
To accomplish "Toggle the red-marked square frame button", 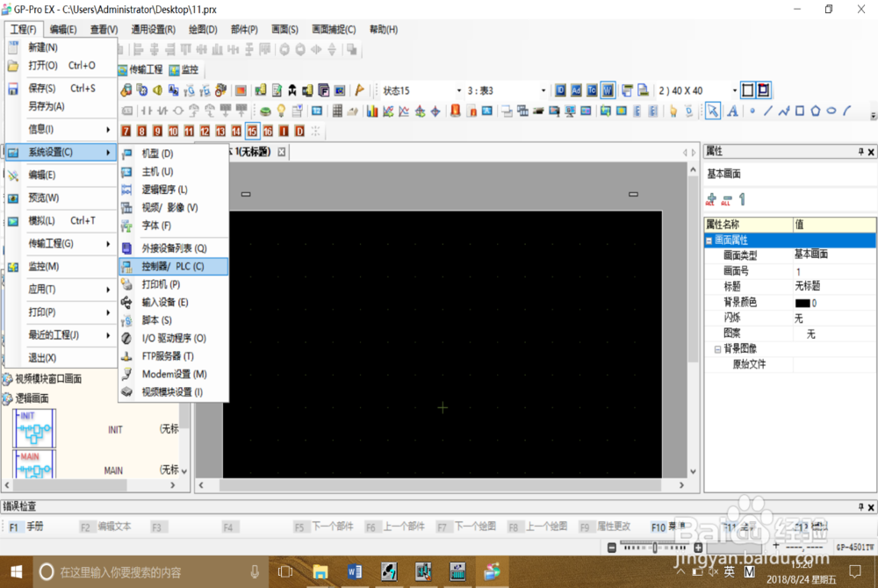I will click(x=763, y=90).
